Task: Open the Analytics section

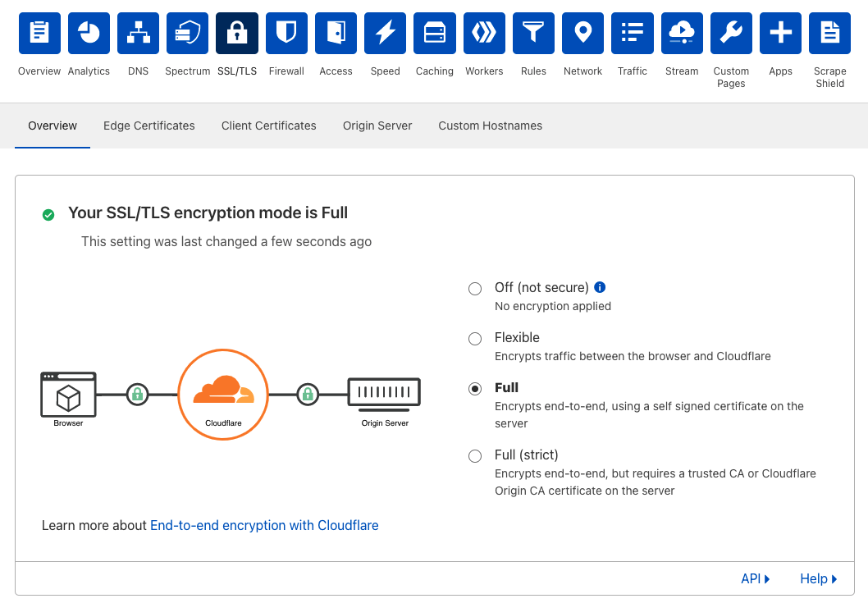Action: (x=89, y=33)
